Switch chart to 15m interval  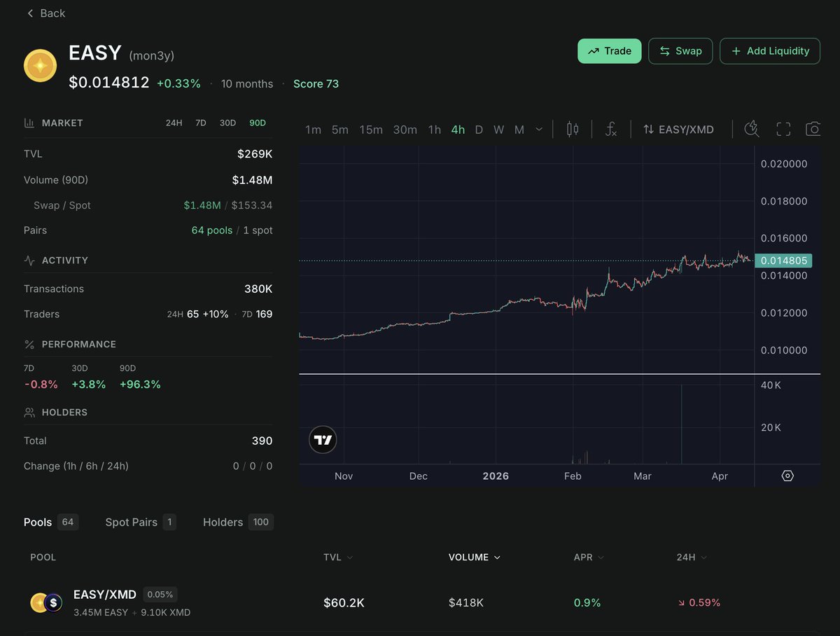(371, 130)
